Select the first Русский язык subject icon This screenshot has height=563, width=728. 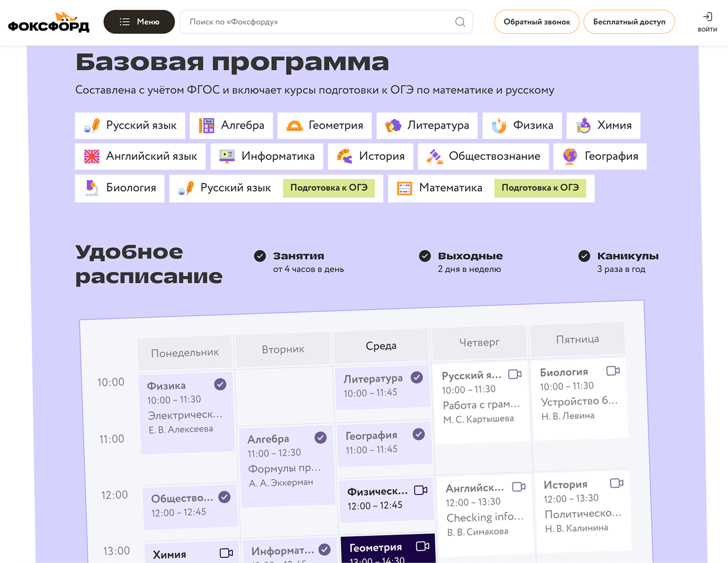point(91,126)
